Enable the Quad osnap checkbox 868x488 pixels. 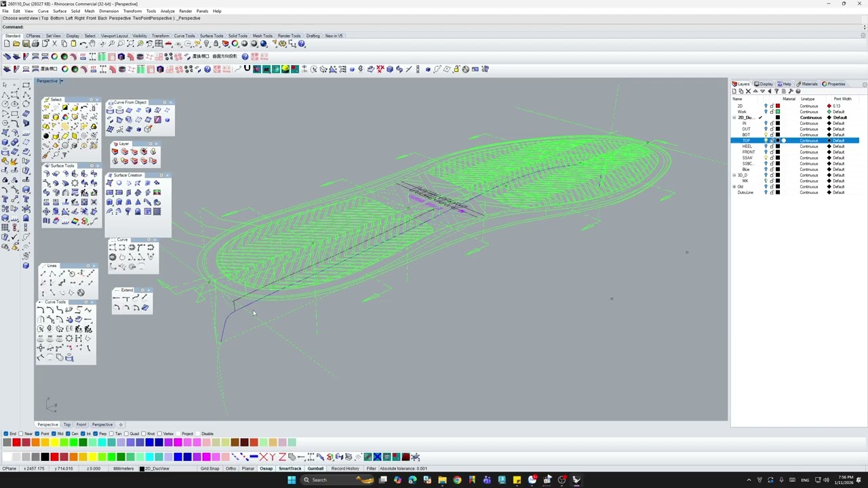[126, 434]
